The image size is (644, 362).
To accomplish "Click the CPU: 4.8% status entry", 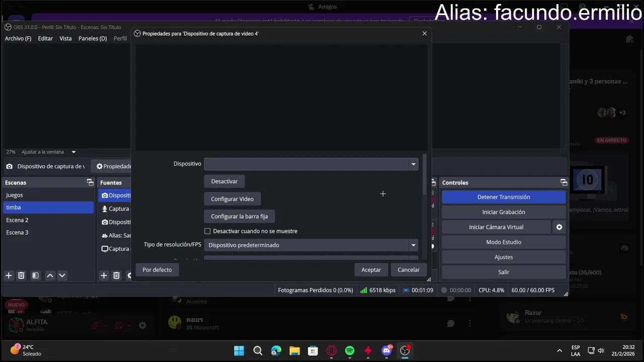I will point(491,290).
